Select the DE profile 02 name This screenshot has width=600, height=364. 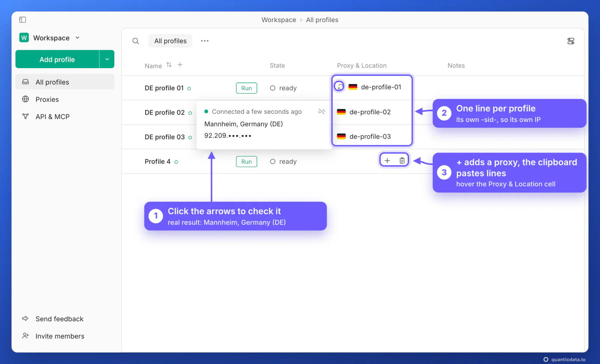click(165, 112)
